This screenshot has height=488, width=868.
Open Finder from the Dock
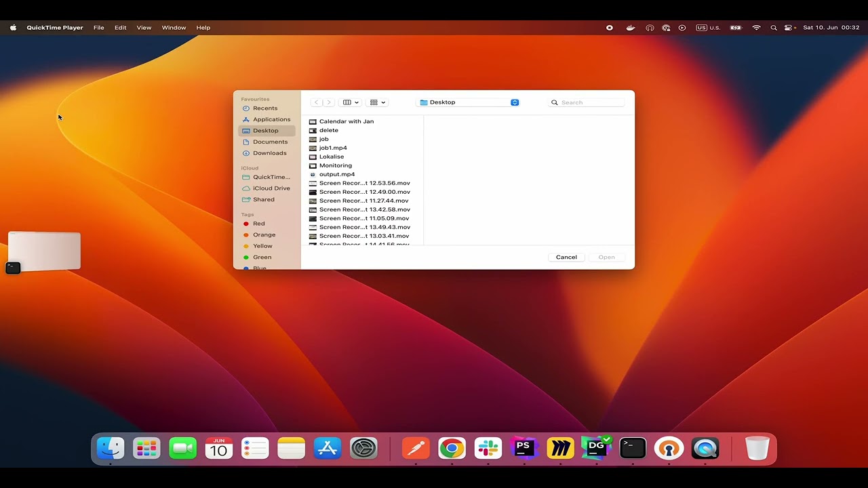(111, 448)
